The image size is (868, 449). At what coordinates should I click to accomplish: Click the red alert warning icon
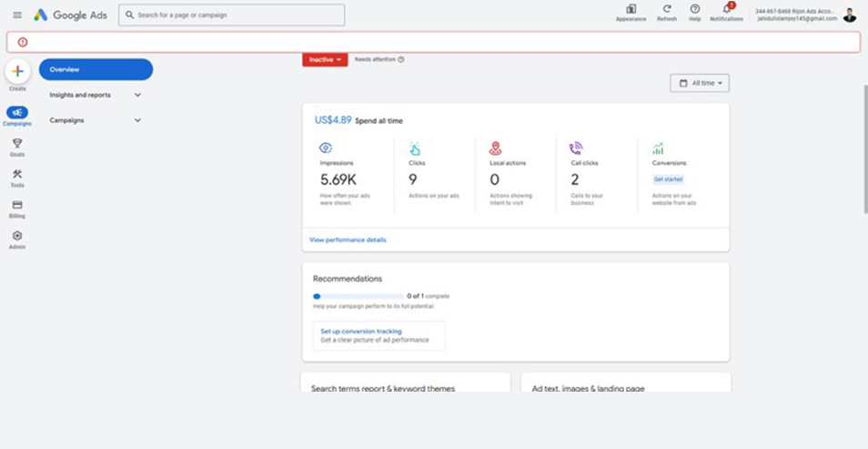click(23, 42)
